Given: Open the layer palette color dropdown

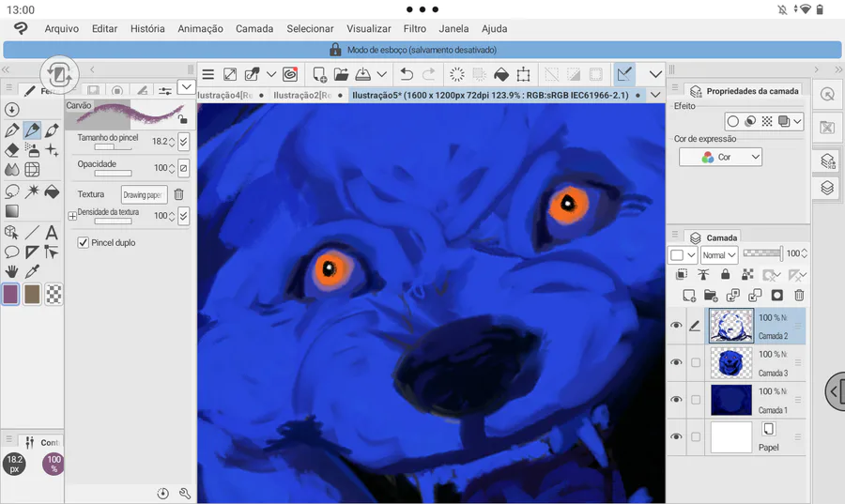Looking at the screenshot, I should [x=683, y=254].
